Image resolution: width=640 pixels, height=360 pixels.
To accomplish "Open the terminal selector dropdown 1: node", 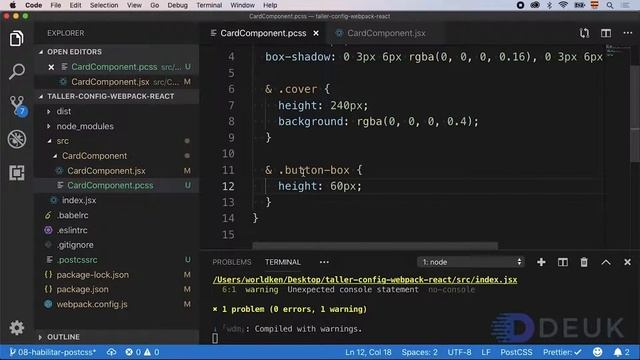I will click(x=471, y=262).
